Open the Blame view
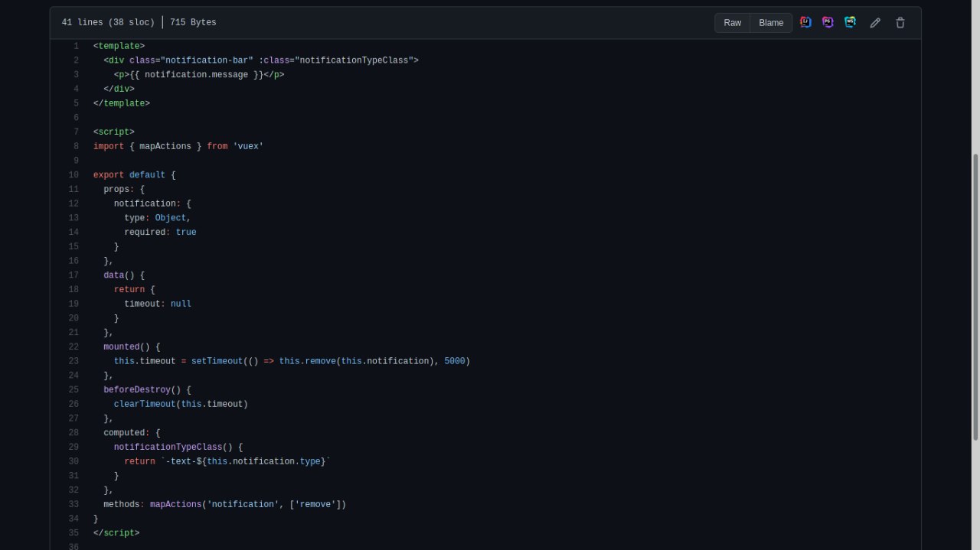980x550 pixels. [771, 23]
